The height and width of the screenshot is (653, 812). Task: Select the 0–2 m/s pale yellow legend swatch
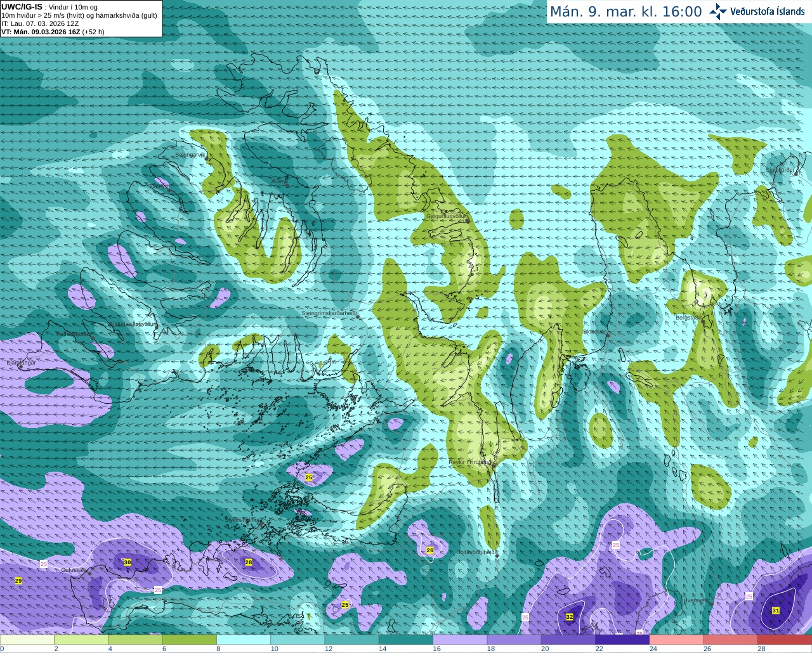27,640
